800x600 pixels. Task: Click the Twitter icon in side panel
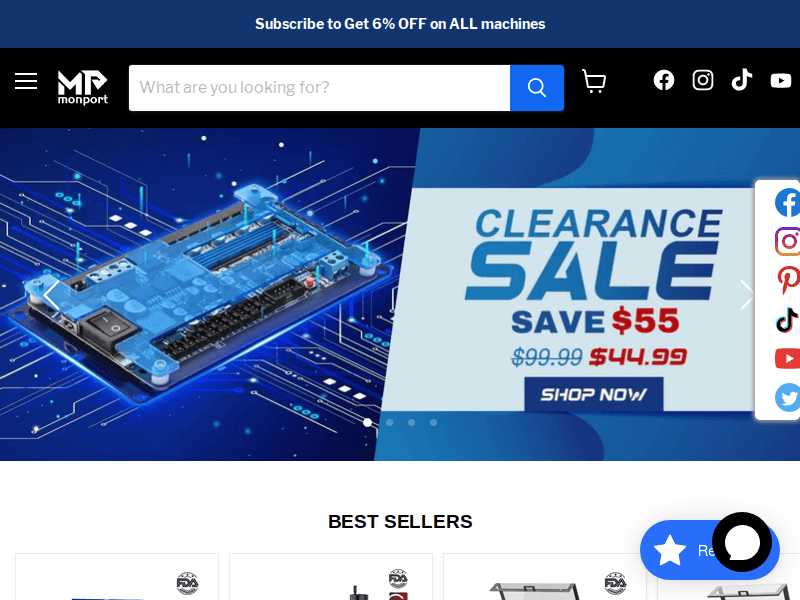click(x=788, y=397)
